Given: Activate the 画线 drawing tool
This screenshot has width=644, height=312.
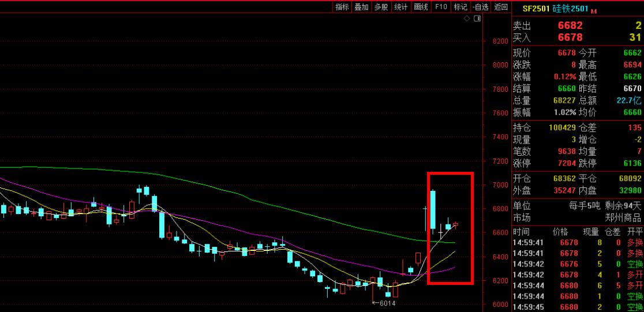Looking at the screenshot, I should [x=421, y=7].
